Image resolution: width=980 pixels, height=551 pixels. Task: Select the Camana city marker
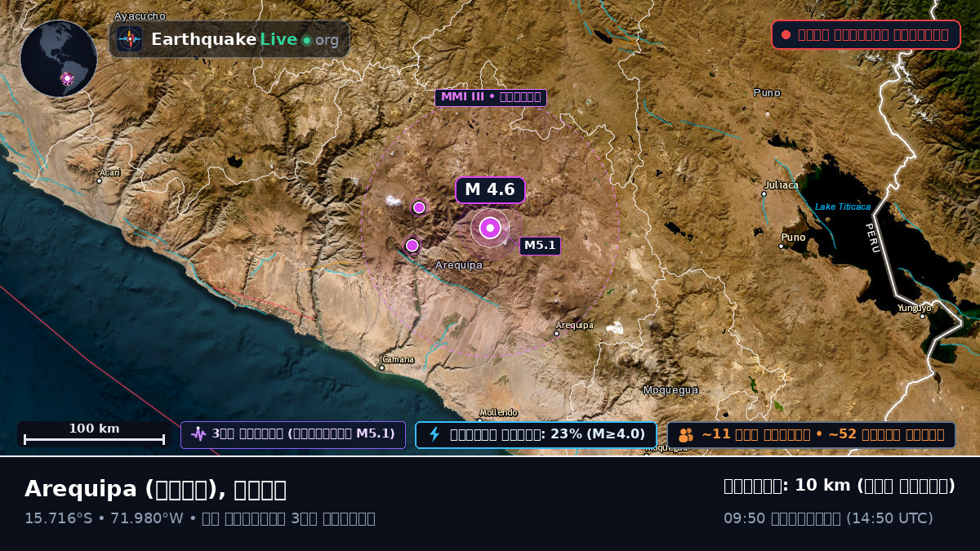(x=381, y=367)
